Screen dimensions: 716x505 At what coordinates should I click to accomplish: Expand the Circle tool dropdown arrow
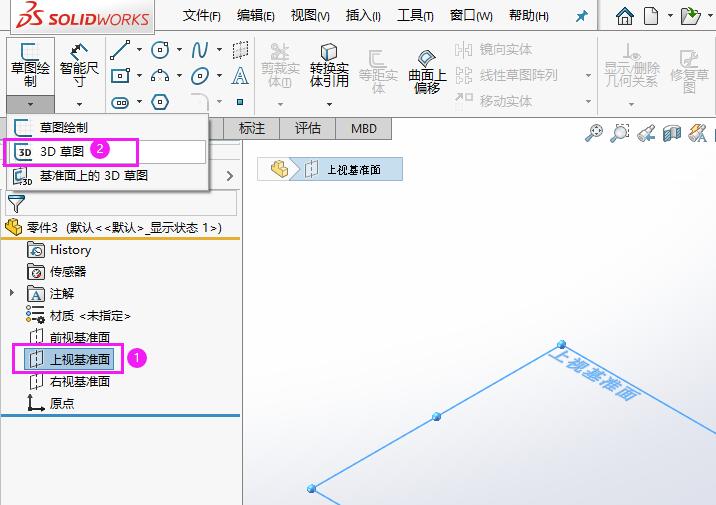179,50
